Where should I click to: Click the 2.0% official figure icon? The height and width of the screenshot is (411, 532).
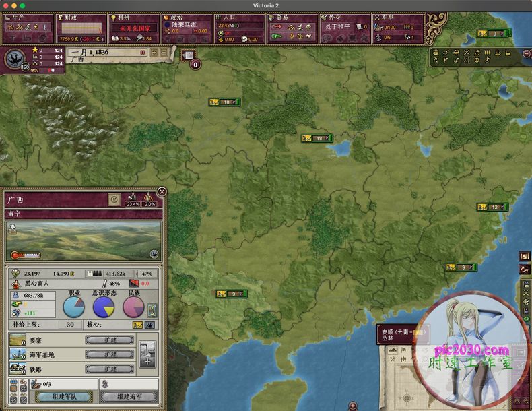[149, 199]
